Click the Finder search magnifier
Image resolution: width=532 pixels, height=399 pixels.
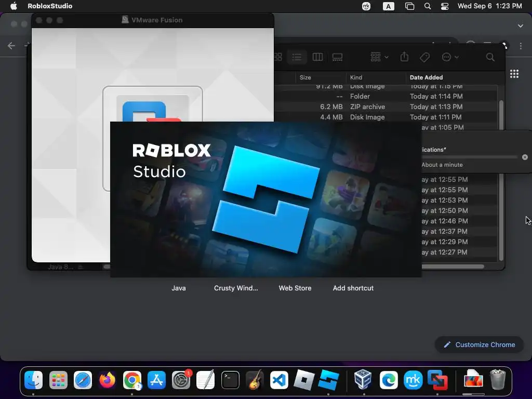pyautogui.click(x=490, y=57)
